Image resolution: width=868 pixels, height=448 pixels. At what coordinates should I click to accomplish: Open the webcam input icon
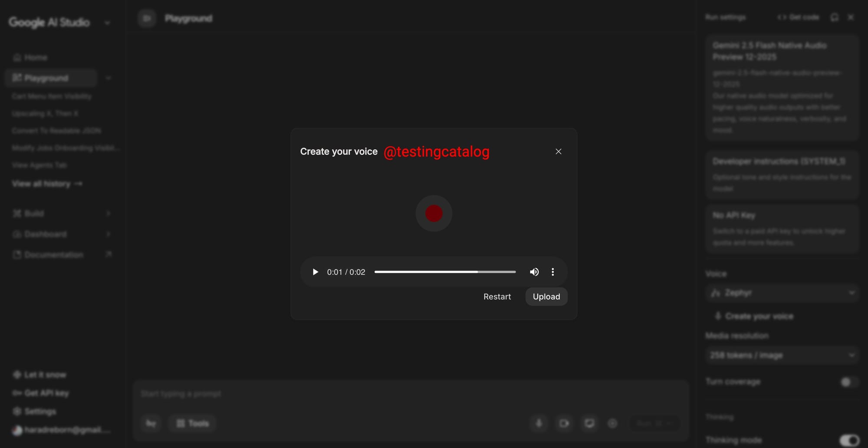(564, 423)
